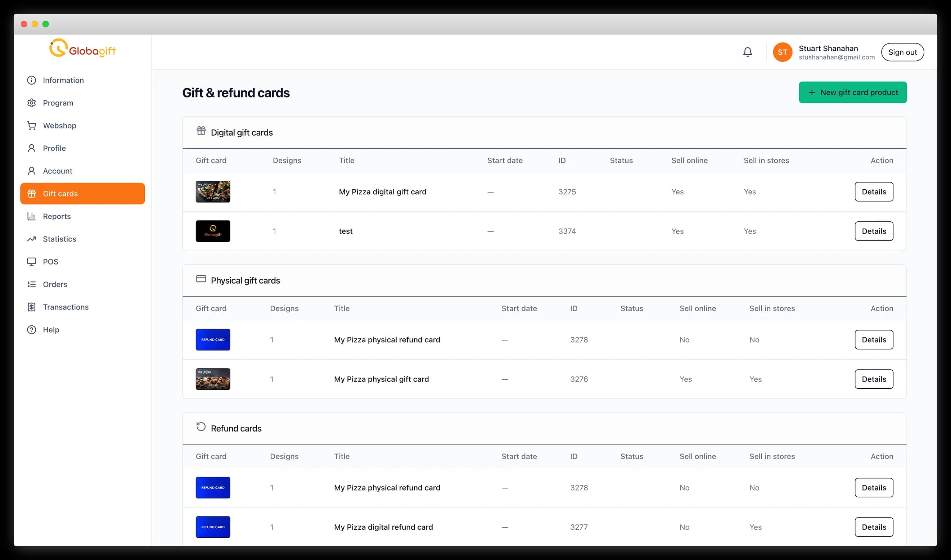The image size is (951, 560).
Task: Click the gift icon beside Digital gift cards
Action: pyautogui.click(x=201, y=131)
